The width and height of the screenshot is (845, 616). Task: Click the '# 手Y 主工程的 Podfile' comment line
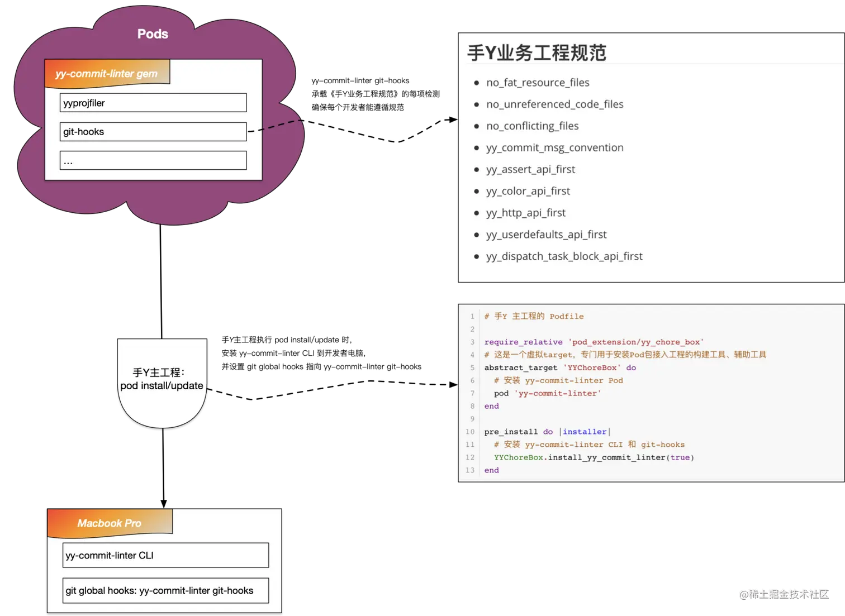click(x=534, y=316)
